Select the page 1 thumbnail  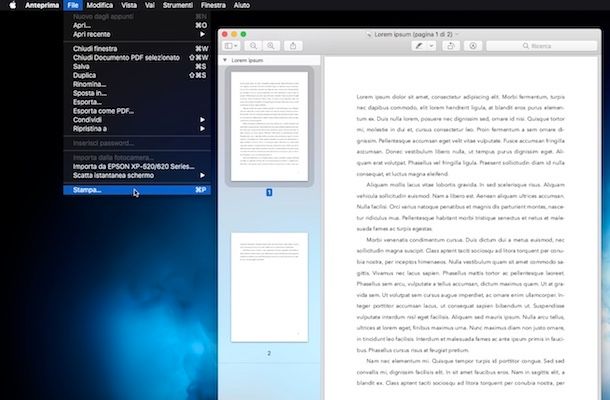click(x=269, y=126)
